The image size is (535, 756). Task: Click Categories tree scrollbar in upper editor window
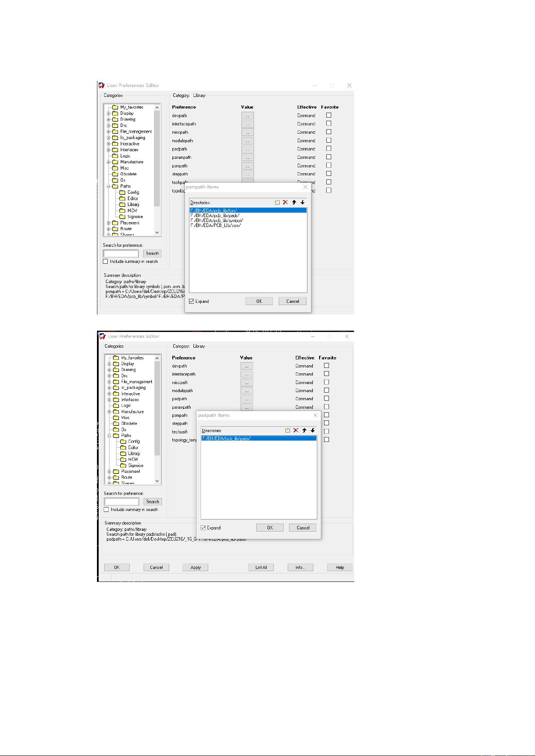[157, 157]
